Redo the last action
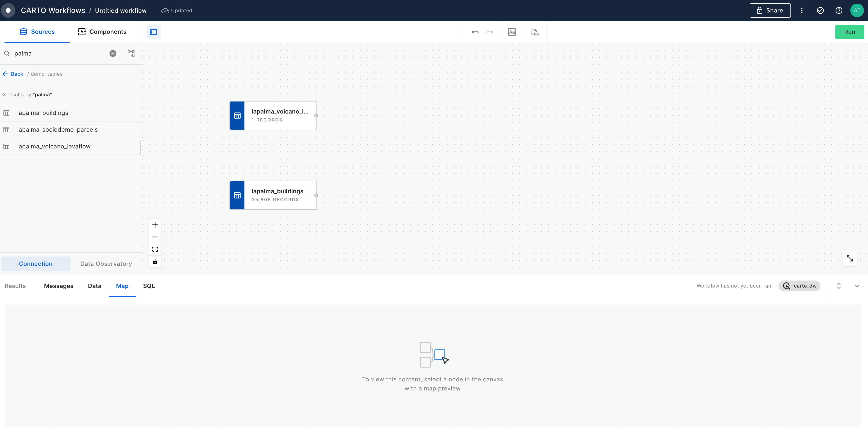Viewport: 868px width, 431px height. coord(490,32)
